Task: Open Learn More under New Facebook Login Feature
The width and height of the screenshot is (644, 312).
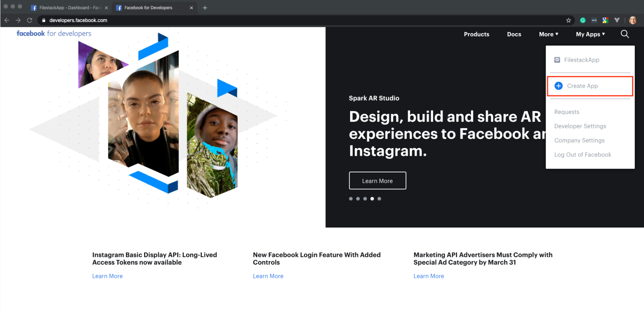Action: (x=268, y=276)
